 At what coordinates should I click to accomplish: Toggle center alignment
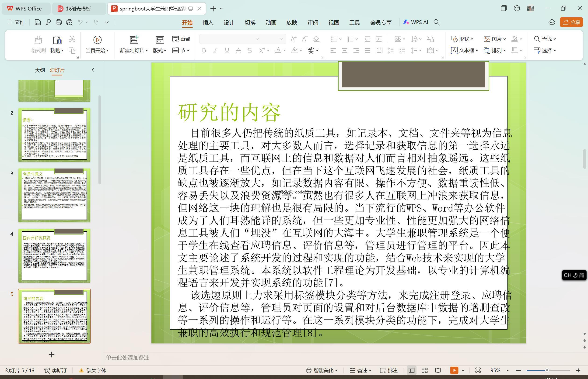[x=345, y=51]
